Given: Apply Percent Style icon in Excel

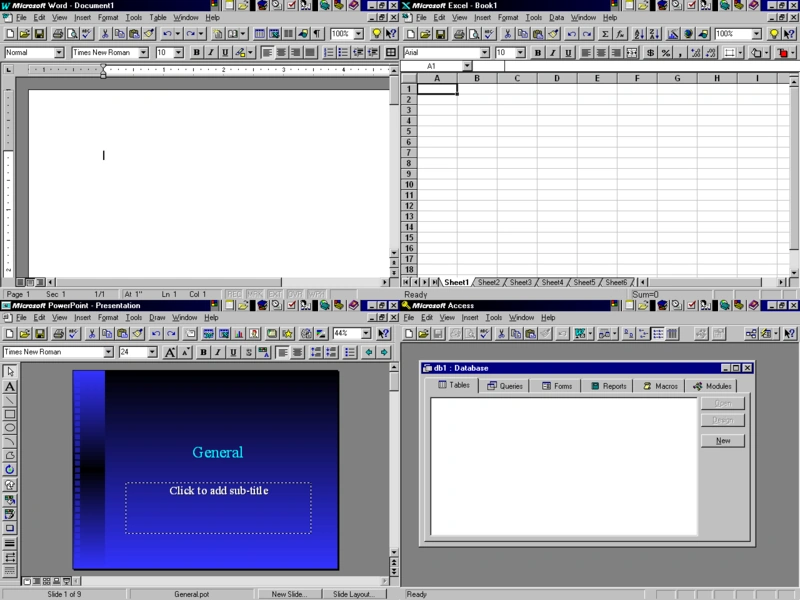Looking at the screenshot, I should click(x=665, y=53).
